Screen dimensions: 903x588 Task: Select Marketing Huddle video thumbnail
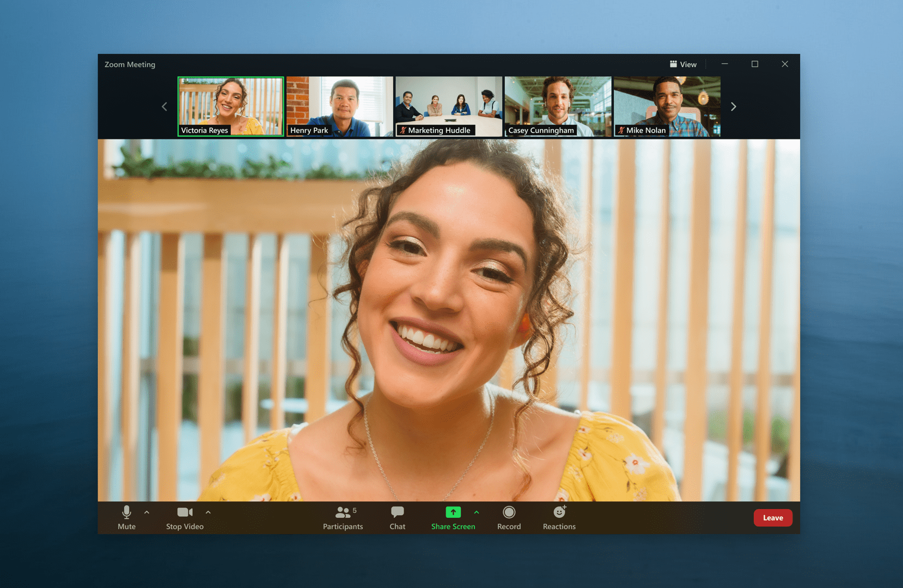point(448,106)
